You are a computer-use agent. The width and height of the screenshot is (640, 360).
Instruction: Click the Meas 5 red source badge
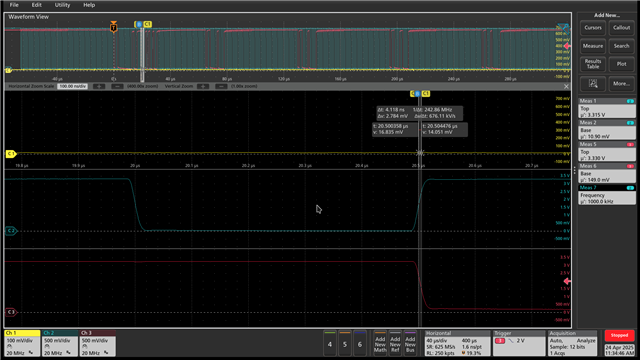[x=630, y=144]
